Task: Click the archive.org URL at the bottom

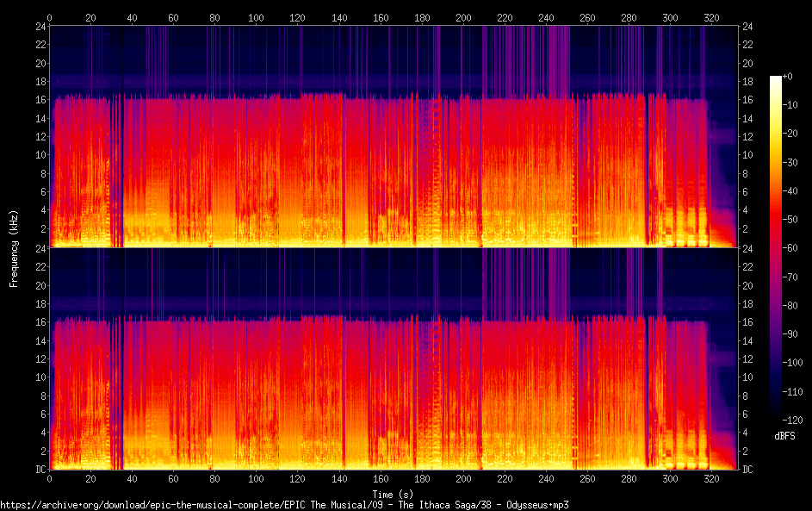Action: 284,505
